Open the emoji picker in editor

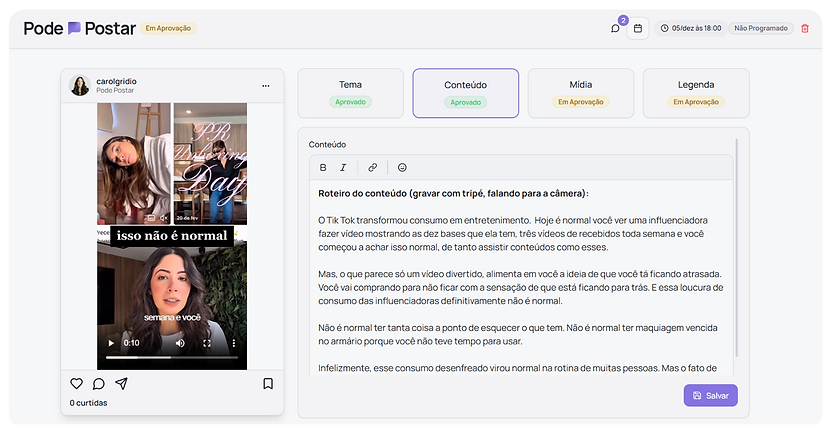402,167
